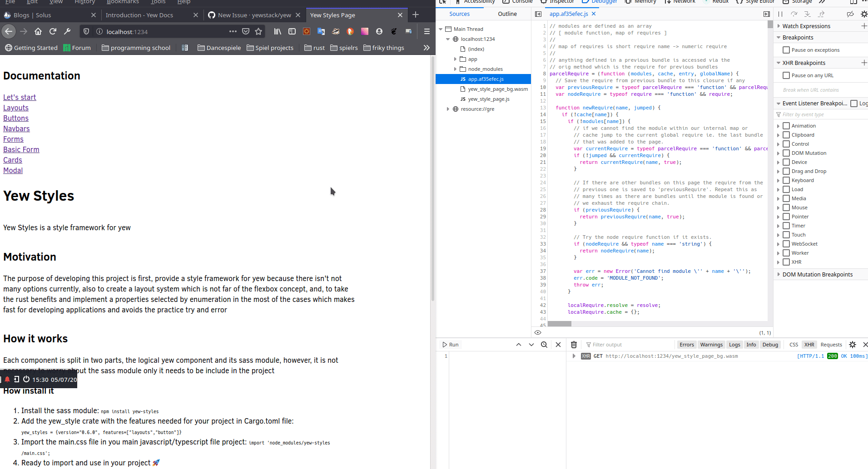Viewport: 868px width, 469px height.
Task: Click the element picker in devtools
Action: pos(442,2)
